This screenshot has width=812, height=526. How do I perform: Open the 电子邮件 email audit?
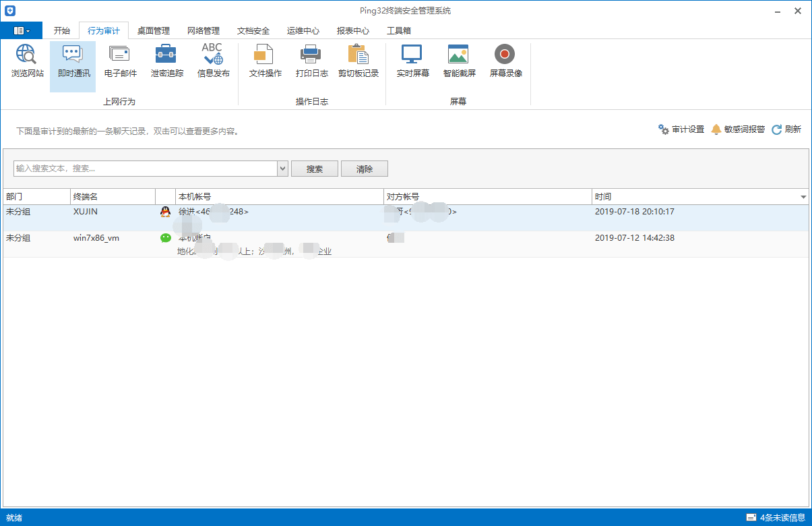[x=120, y=61]
